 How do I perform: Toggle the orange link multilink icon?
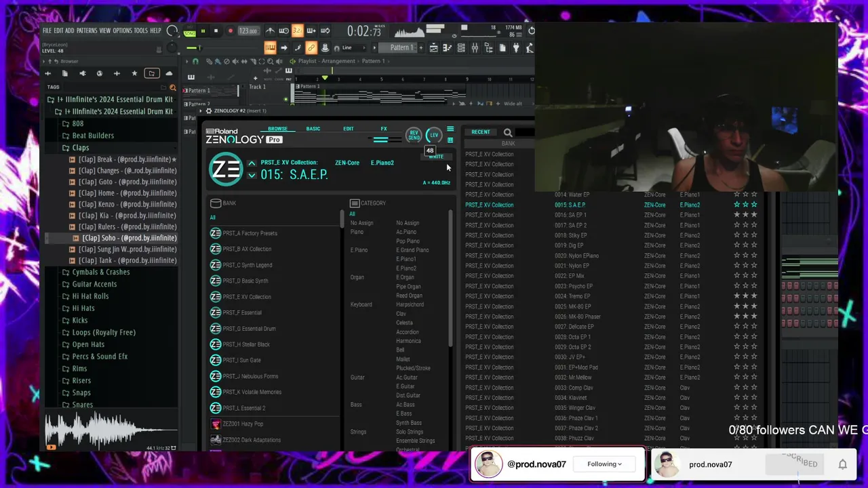[311, 47]
